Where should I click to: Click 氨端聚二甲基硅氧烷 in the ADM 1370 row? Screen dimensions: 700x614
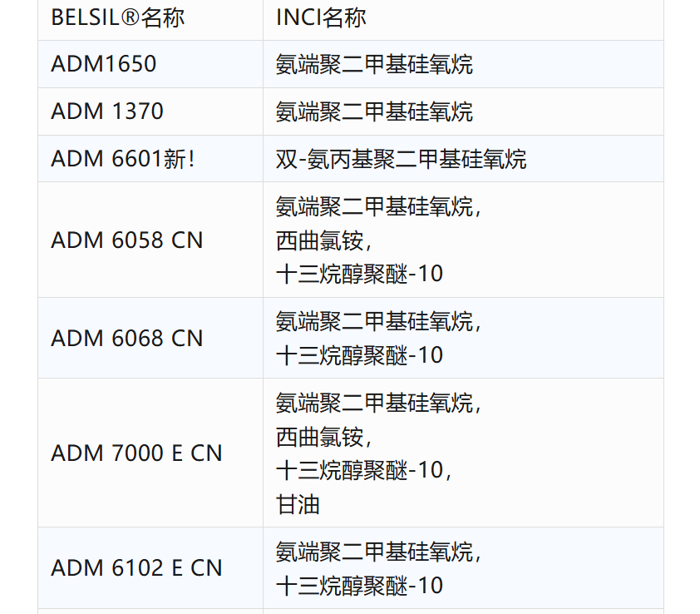374,111
